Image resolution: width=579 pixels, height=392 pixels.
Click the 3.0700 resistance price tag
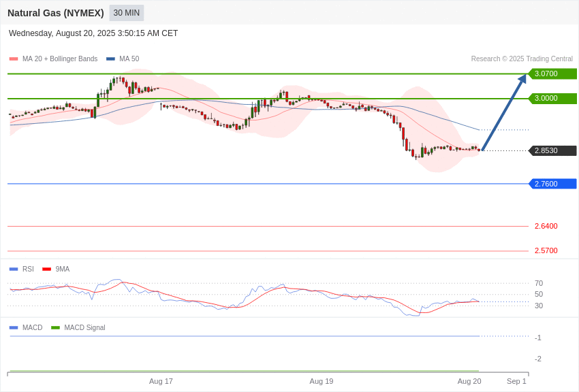click(x=553, y=73)
